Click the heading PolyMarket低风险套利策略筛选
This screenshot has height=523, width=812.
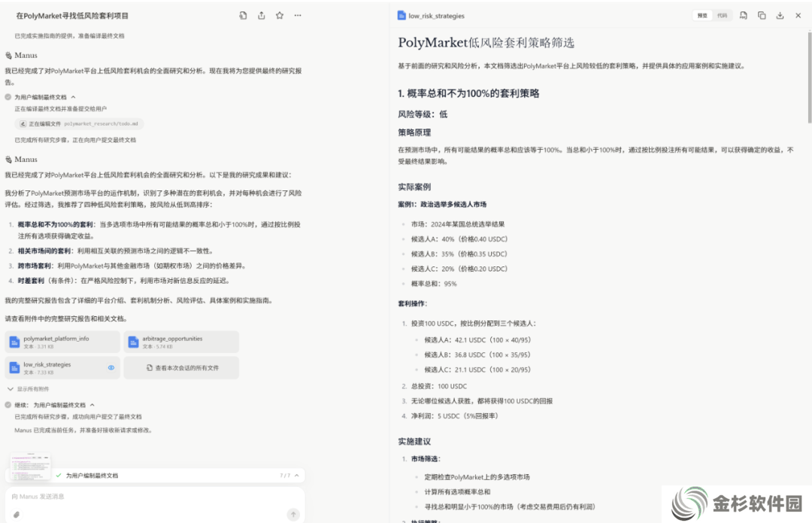[x=486, y=42]
